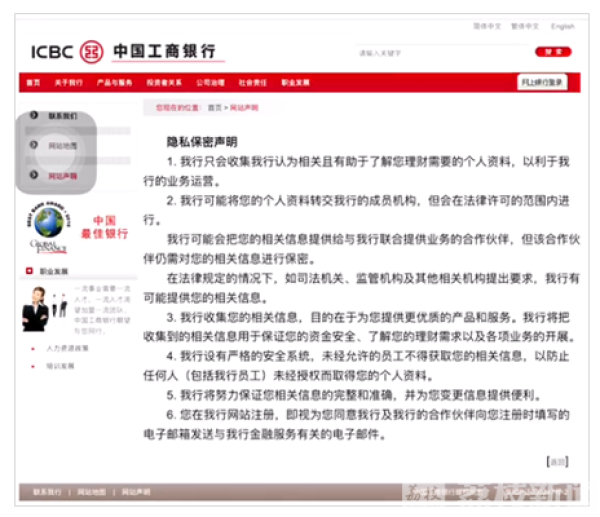
Task: Click the arrow bullet beside 联系我们 in sidebar
Action: (x=34, y=115)
